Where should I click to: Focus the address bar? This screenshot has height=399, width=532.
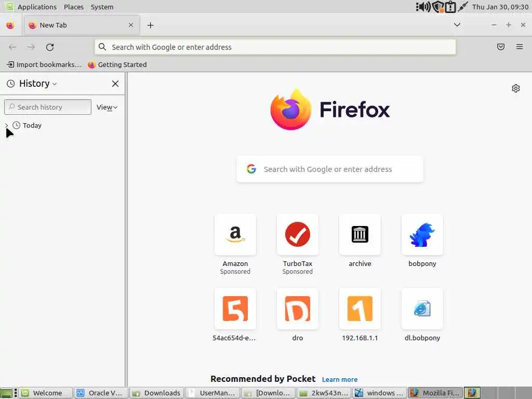pos(275,47)
